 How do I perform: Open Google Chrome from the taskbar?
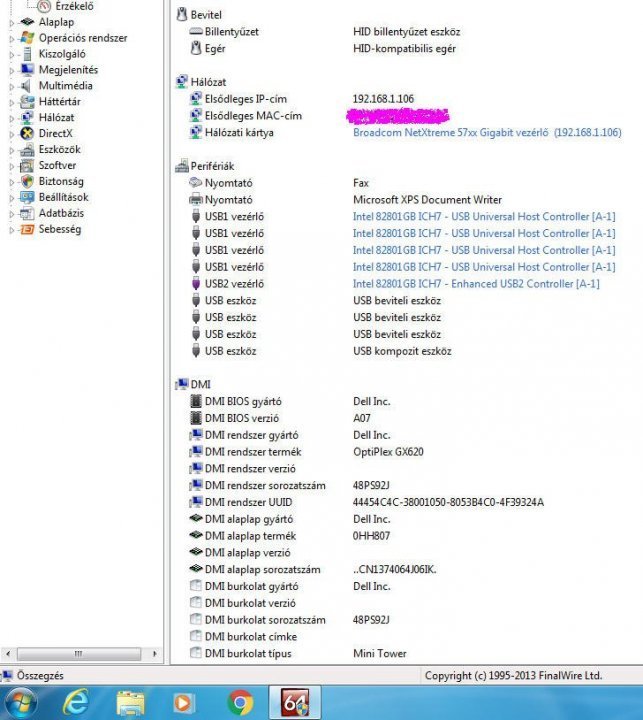point(240,703)
